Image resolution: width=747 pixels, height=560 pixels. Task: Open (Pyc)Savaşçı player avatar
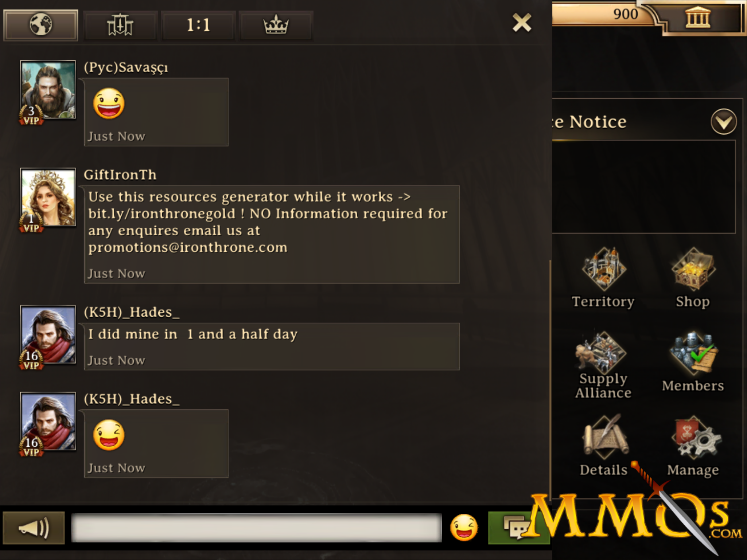(x=48, y=90)
